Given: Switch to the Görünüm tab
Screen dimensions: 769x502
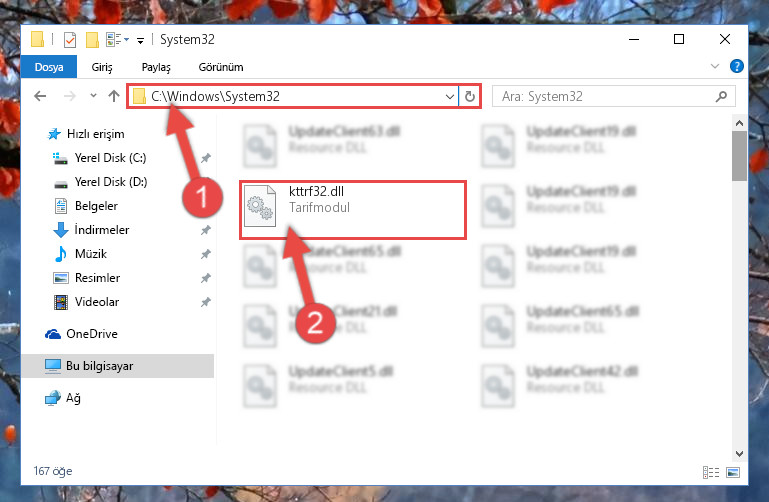Looking at the screenshot, I should coord(221,67).
